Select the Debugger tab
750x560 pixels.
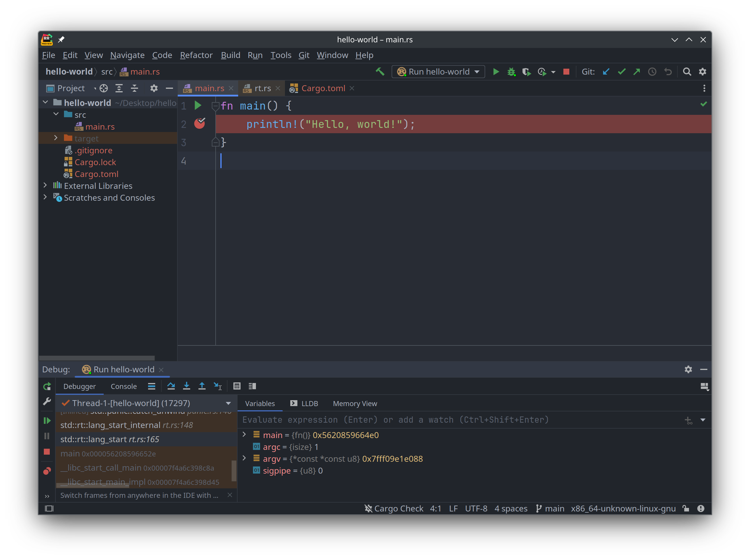click(x=79, y=386)
